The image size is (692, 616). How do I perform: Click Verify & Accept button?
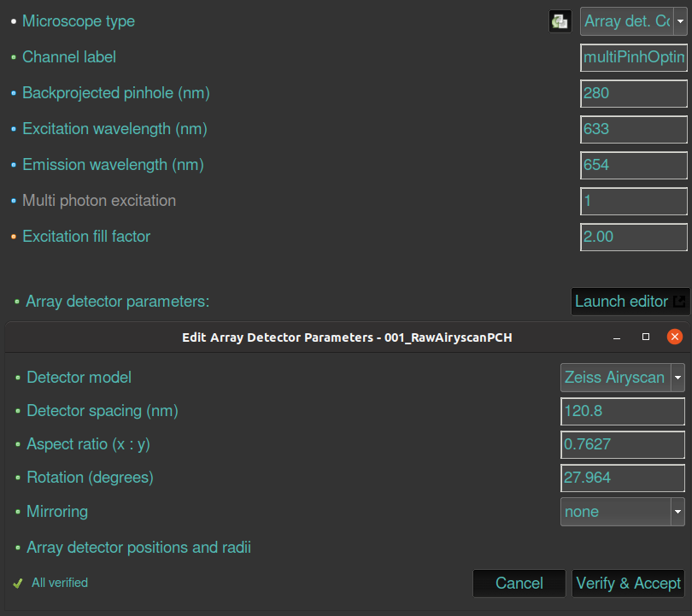pos(629,584)
